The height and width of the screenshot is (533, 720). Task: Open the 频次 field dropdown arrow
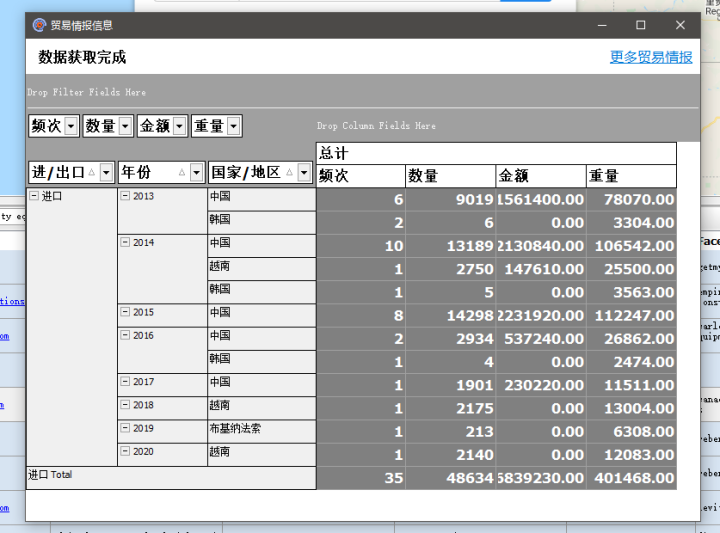71,126
